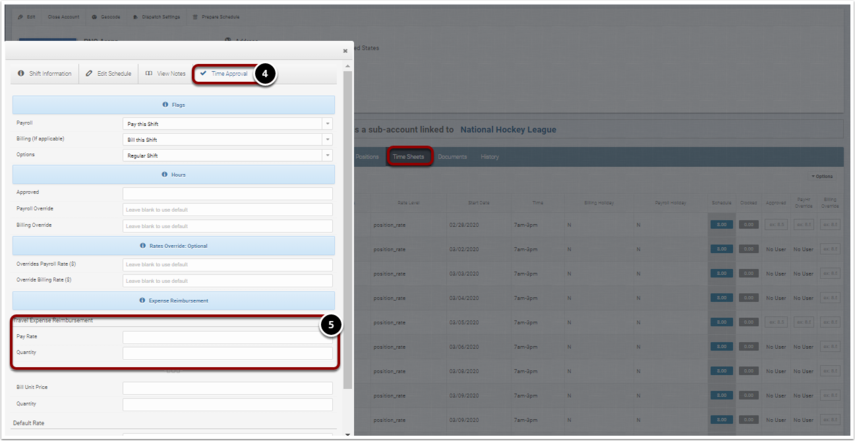855x441 pixels.
Task: Click the Quantity field below Bill Unit Price
Action: tap(227, 404)
